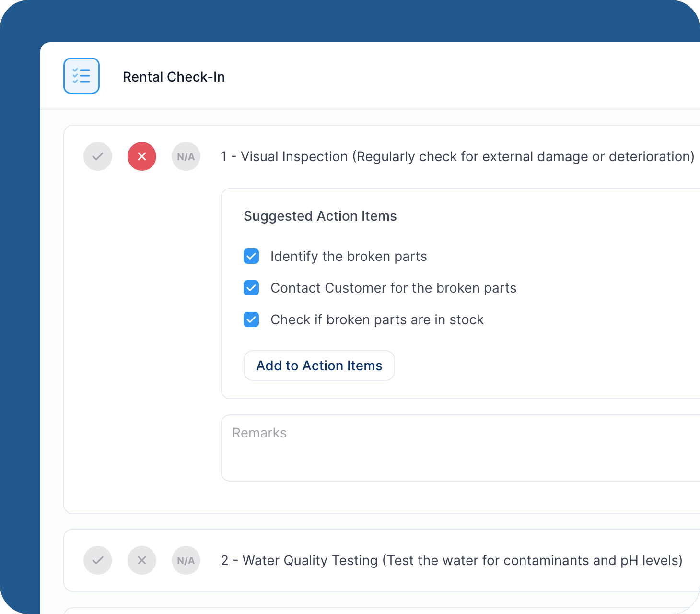Mark Visual Inspection as passed
700x614 pixels.
(x=98, y=156)
